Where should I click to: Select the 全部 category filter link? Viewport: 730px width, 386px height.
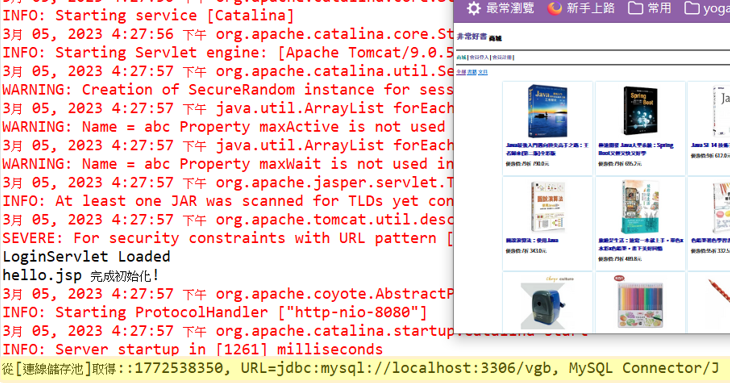(x=461, y=72)
